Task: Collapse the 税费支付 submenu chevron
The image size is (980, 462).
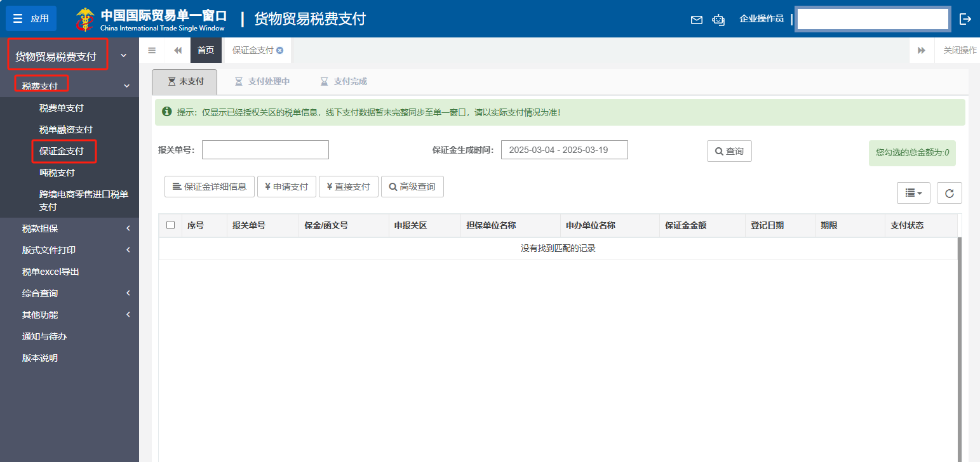Action: [126, 86]
